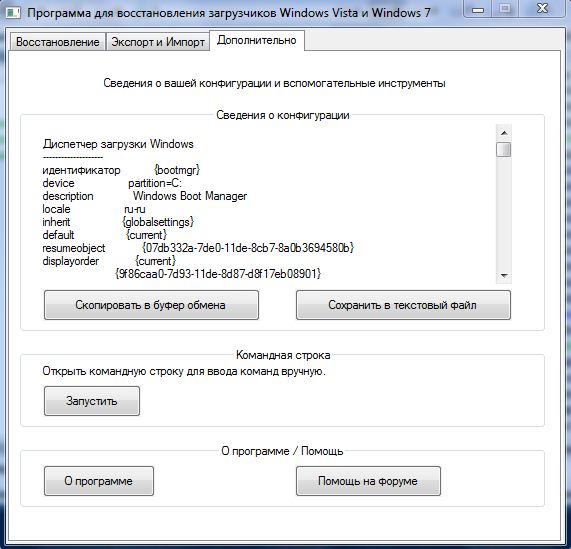Click the partition=C: device value
571x549 pixels.
click(155, 183)
